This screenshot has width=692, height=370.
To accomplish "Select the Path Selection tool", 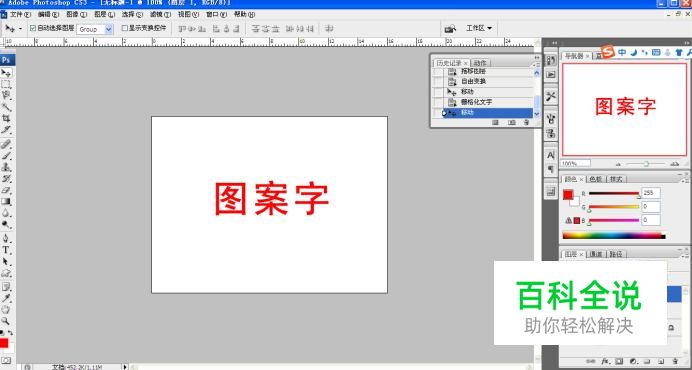I will [6, 262].
